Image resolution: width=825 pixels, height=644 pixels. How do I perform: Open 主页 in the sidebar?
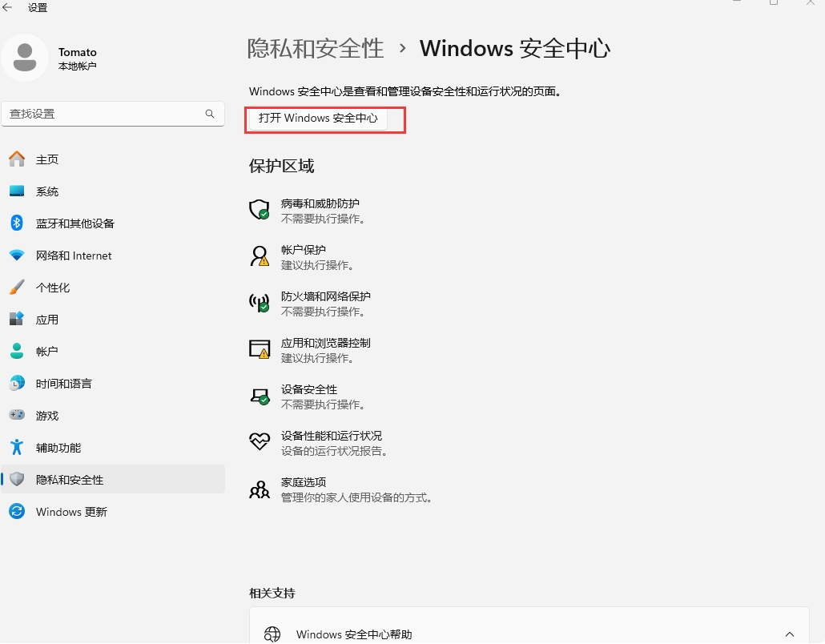pyautogui.click(x=113, y=159)
